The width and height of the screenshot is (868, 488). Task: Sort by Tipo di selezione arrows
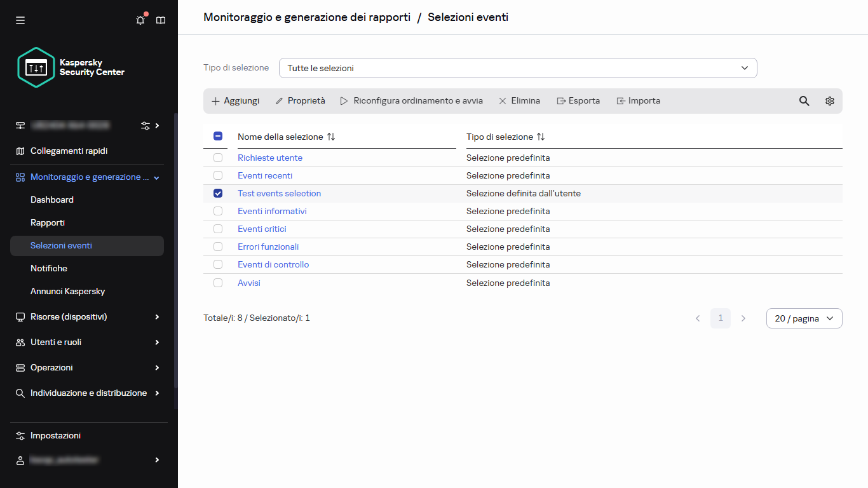coord(541,137)
